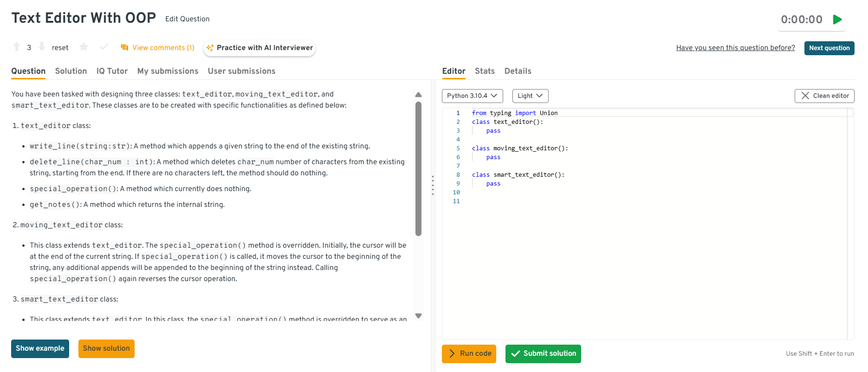The height and width of the screenshot is (372, 868).
Task: Click Clean editor button
Action: pos(824,96)
